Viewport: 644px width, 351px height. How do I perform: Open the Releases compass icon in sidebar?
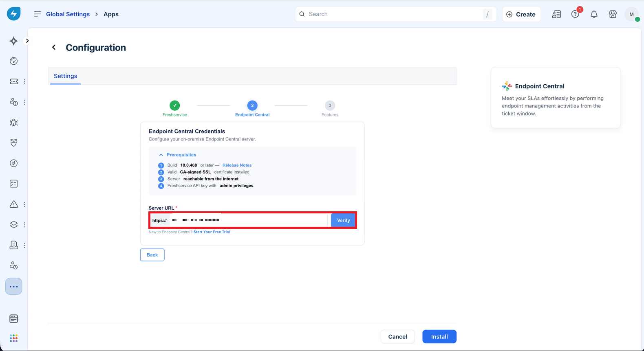(x=13, y=163)
